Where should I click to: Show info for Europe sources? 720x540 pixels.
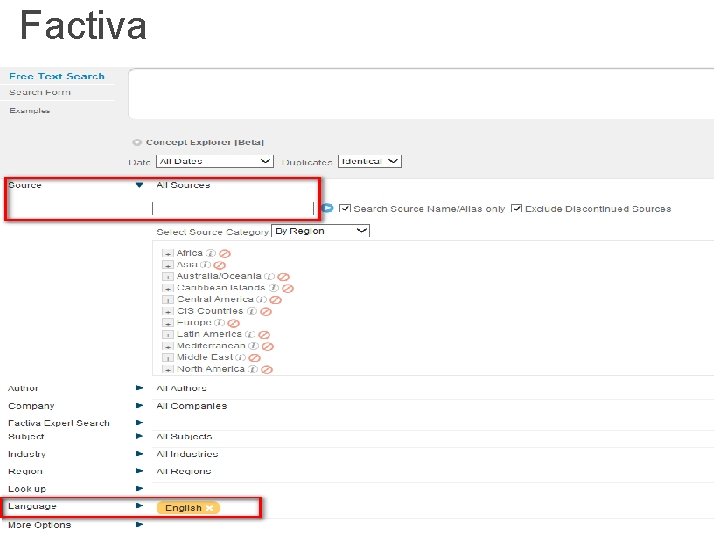(x=219, y=323)
